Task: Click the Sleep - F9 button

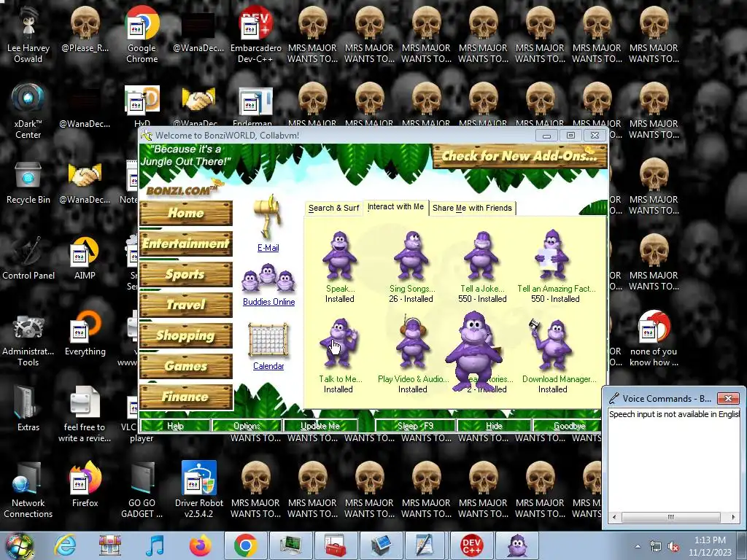Action: tap(415, 426)
